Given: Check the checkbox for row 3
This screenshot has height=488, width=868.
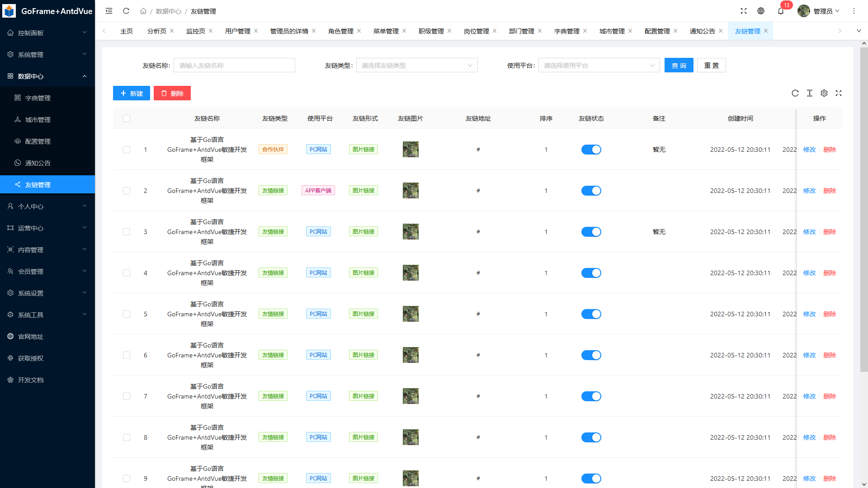Looking at the screenshot, I should [127, 232].
